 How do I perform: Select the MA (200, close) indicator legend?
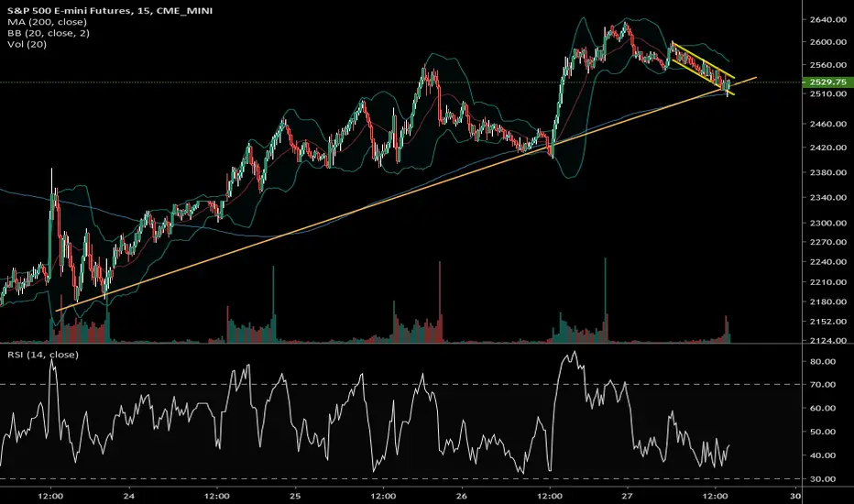pyautogui.click(x=47, y=22)
